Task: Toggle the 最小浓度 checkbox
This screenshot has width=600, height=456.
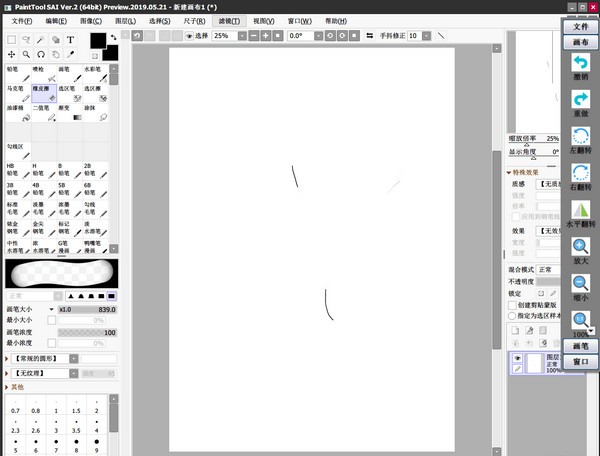Action: pyautogui.click(x=52, y=343)
